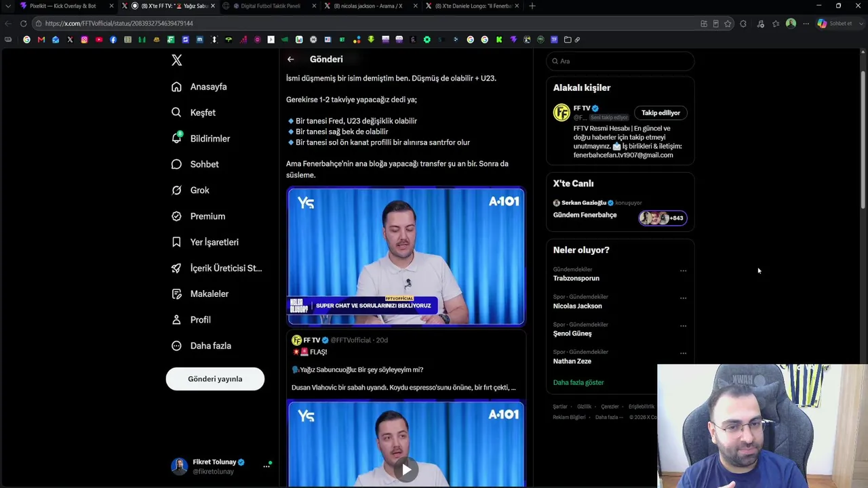The height and width of the screenshot is (488, 868).
Task: Open the Çerezler footer link
Action: [x=610, y=407]
